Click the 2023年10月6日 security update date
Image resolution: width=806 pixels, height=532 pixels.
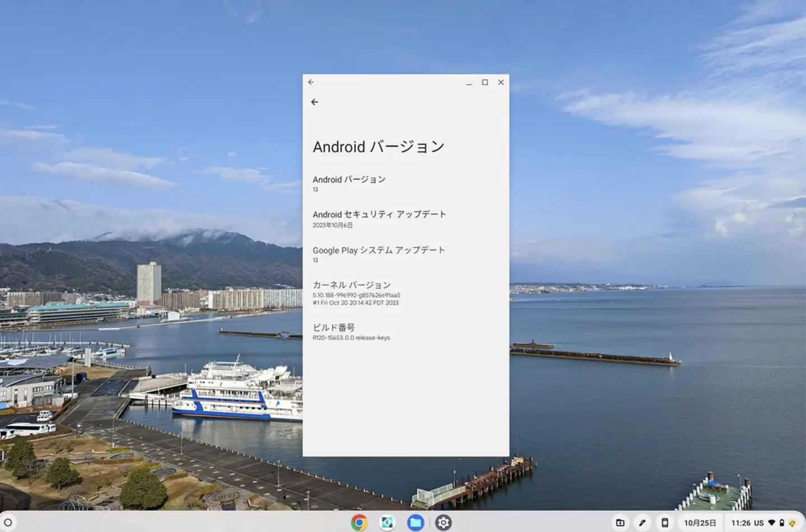pos(332,225)
